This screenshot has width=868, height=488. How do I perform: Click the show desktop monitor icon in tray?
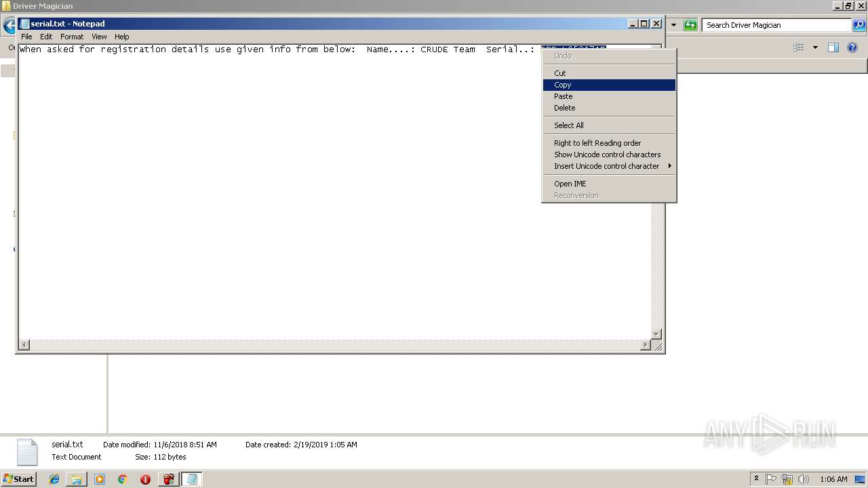(860, 479)
